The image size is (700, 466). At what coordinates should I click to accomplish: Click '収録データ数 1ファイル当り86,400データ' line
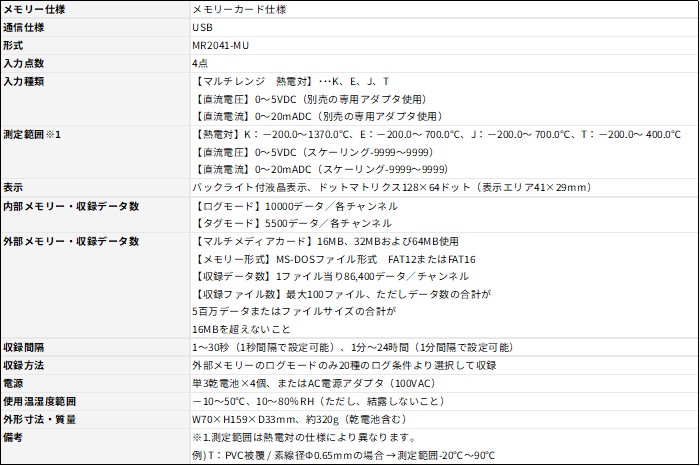point(332,277)
